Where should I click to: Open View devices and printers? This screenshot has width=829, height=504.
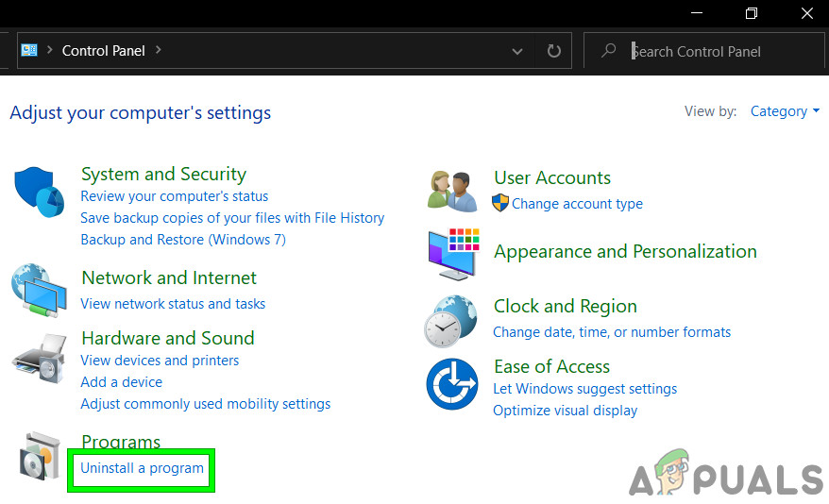pos(160,361)
